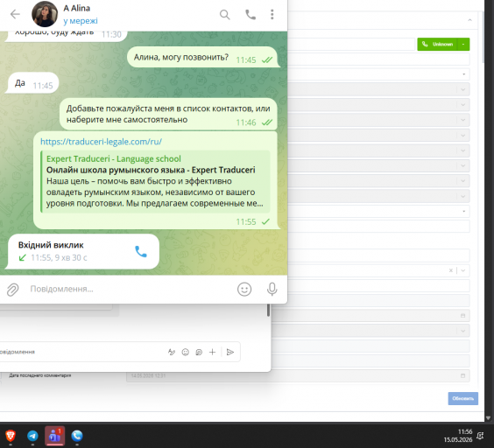494x448 pixels.
Task: Click the last comment date field 14.05.2026
Action: point(298,375)
